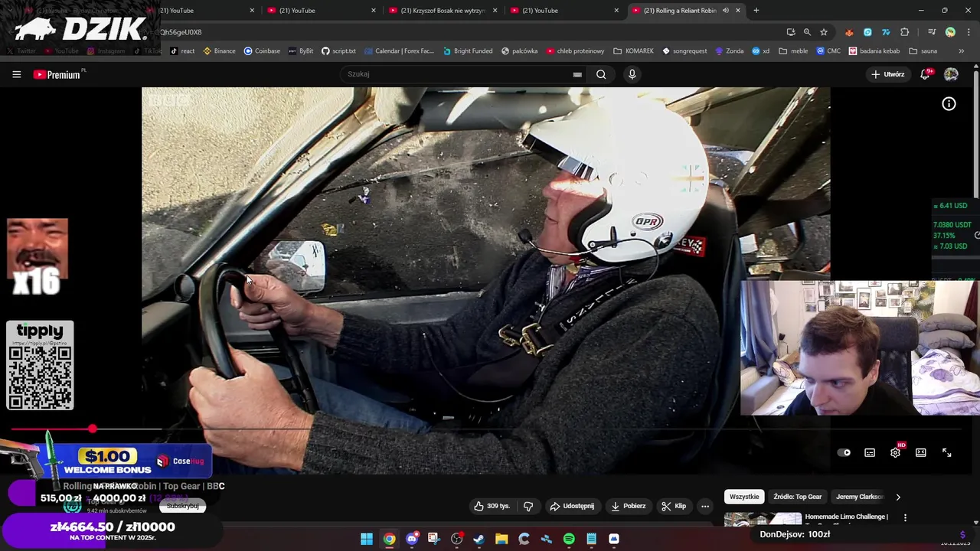
Task: Switch player to theater mode
Action: (921, 452)
